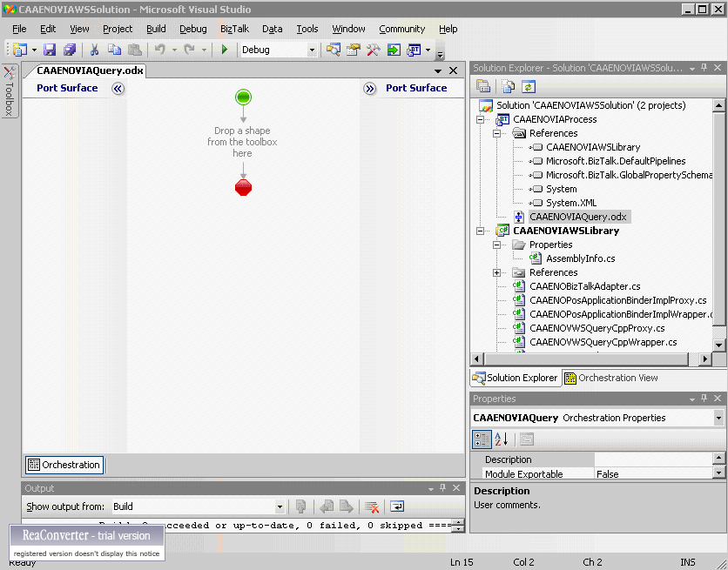This screenshot has width=728, height=570.
Task: Select the CAAENOVIAQuery.odx document tab
Action: point(90,70)
